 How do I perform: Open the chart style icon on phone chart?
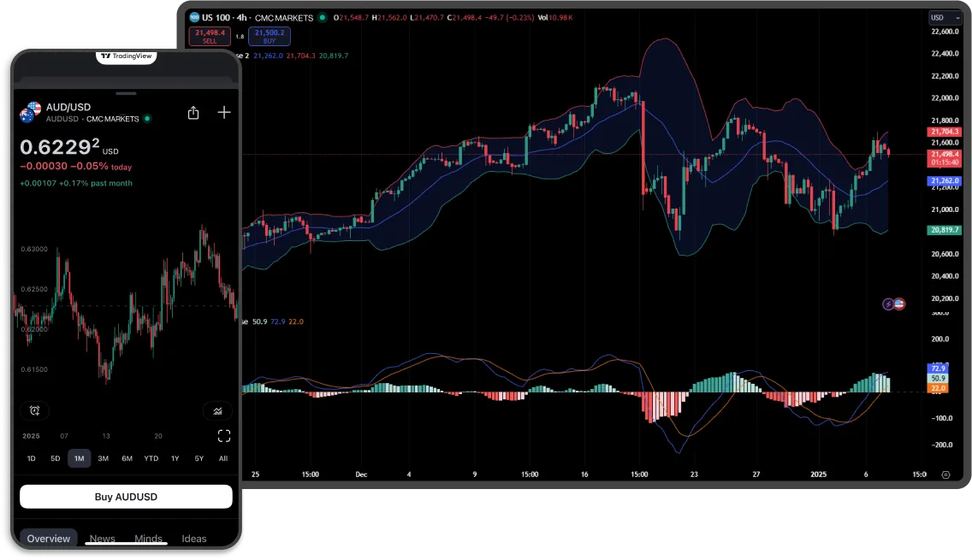pyautogui.click(x=218, y=411)
